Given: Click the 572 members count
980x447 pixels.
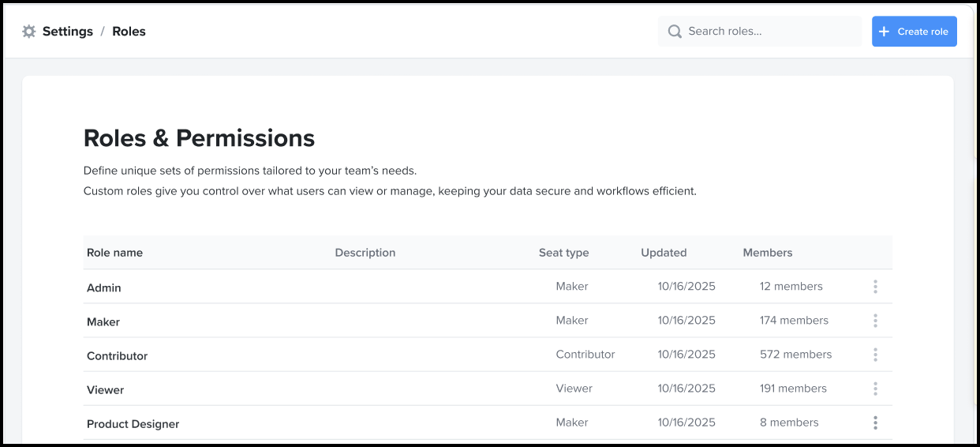Looking at the screenshot, I should [796, 355].
